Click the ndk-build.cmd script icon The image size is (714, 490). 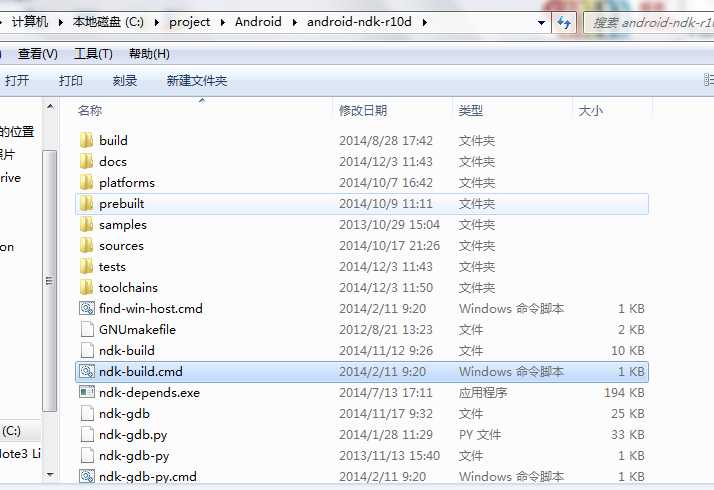(x=87, y=371)
